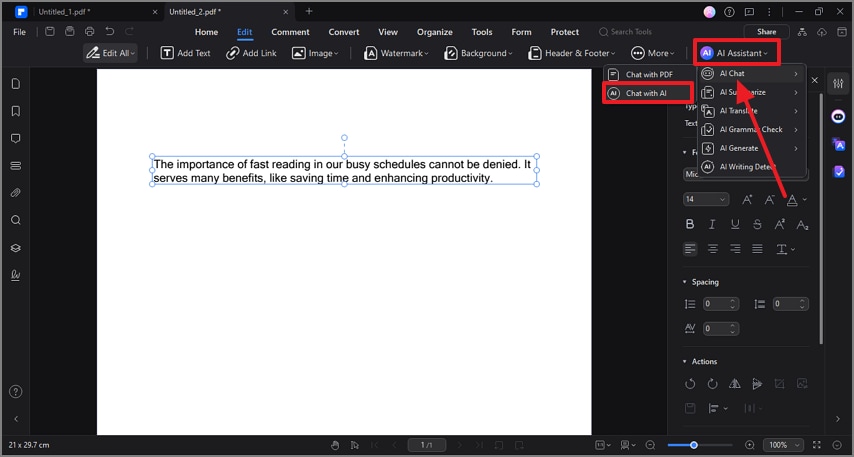Undo the last action
Image resolution: width=854 pixels, height=457 pixels.
click(x=110, y=32)
